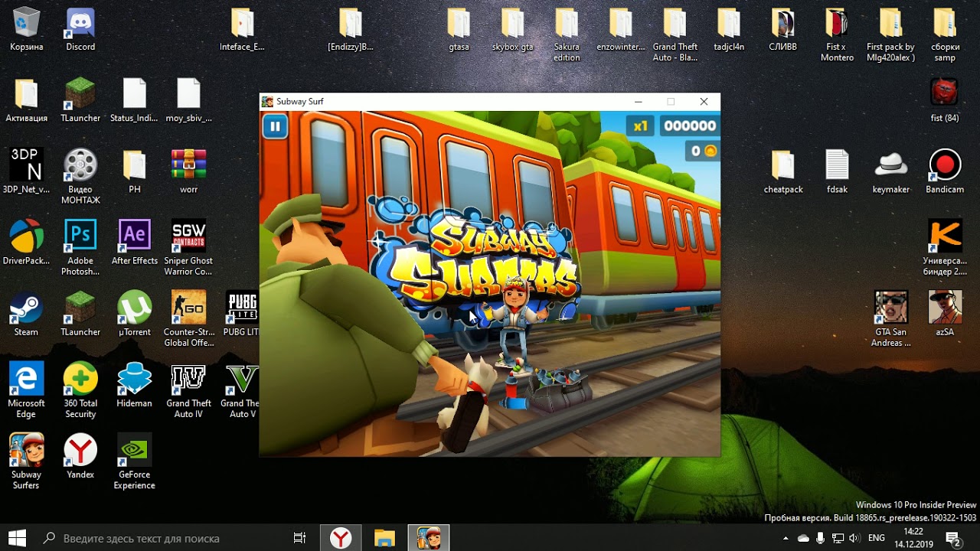
Task: Select the Subway Surfers desktop shortcut
Action: (26, 461)
